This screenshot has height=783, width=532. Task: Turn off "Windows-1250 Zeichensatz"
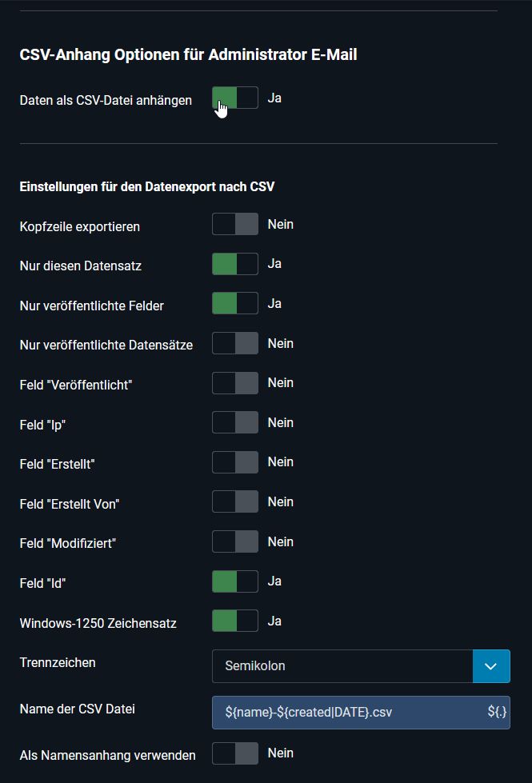click(234, 621)
